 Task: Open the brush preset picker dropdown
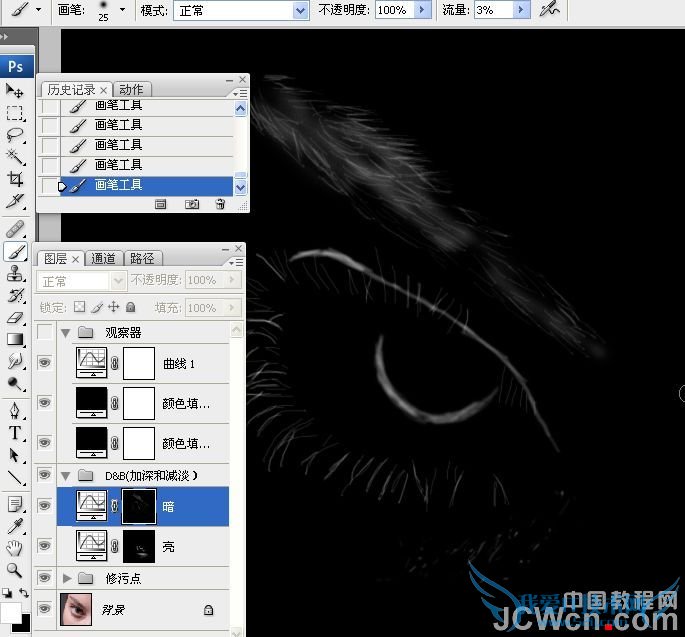(x=122, y=9)
